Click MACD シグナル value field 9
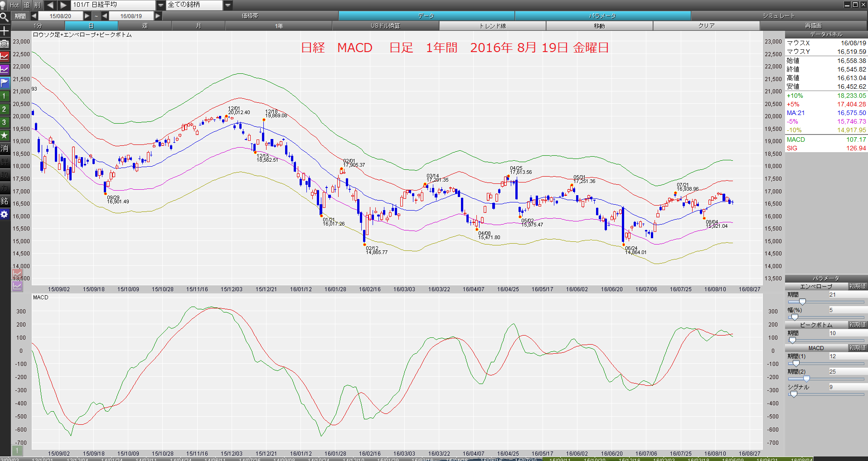The width and height of the screenshot is (868, 461). (848, 387)
